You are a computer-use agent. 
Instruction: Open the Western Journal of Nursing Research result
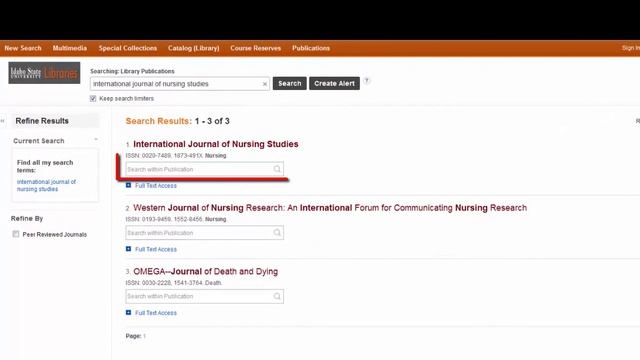tap(330, 208)
